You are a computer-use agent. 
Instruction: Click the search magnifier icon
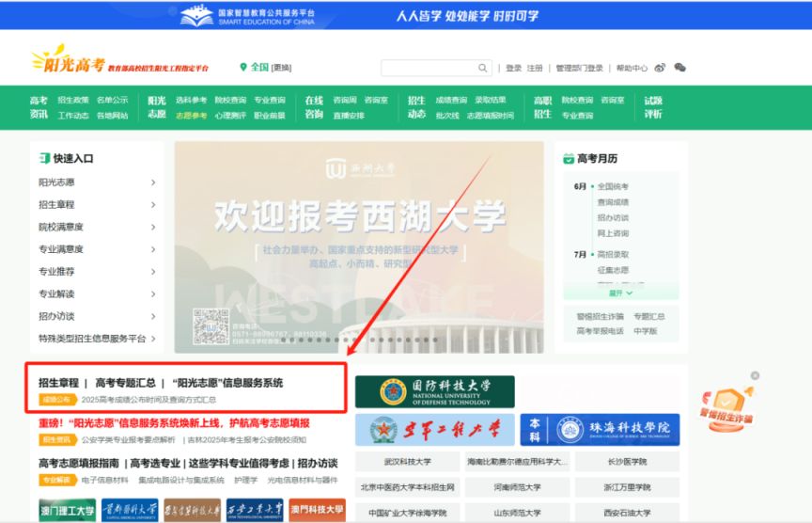coord(483,68)
